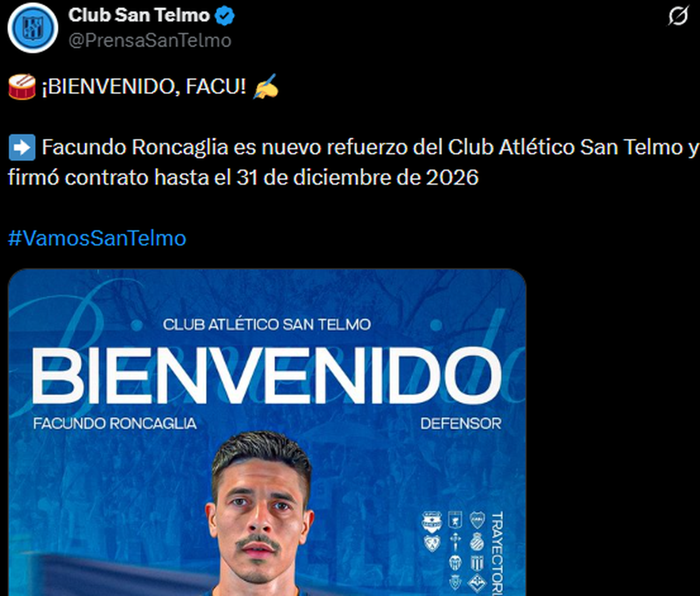Click the drum emoji before BIENVENIDO
Image resolution: width=700 pixels, height=596 pixels.
[22, 87]
